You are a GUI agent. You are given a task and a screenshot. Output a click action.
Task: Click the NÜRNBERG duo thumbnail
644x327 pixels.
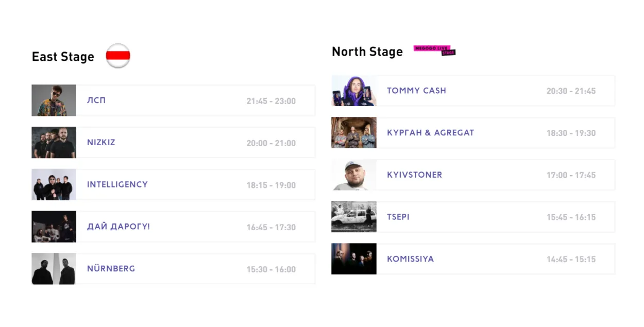[54, 269]
